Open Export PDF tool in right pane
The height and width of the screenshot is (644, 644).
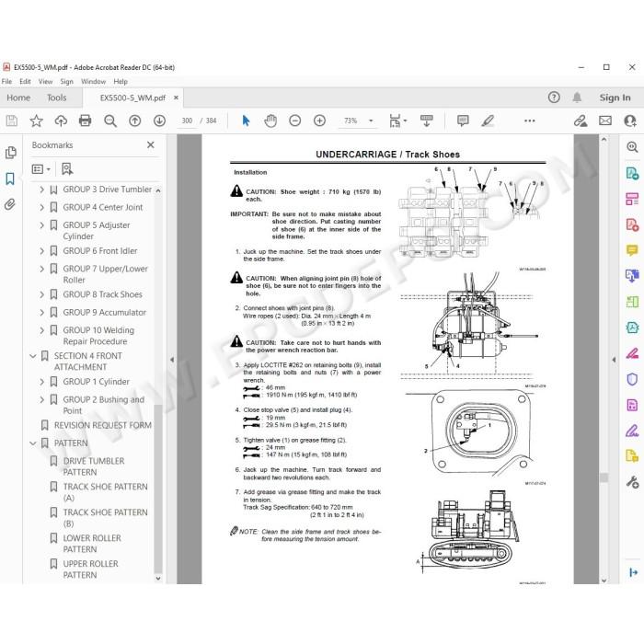632,173
